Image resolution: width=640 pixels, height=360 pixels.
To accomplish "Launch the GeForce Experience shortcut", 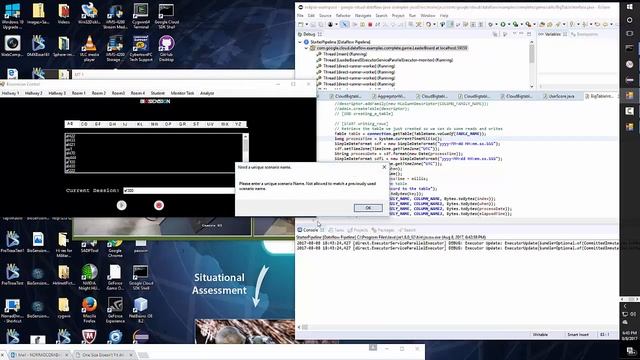I will (x=115, y=309).
